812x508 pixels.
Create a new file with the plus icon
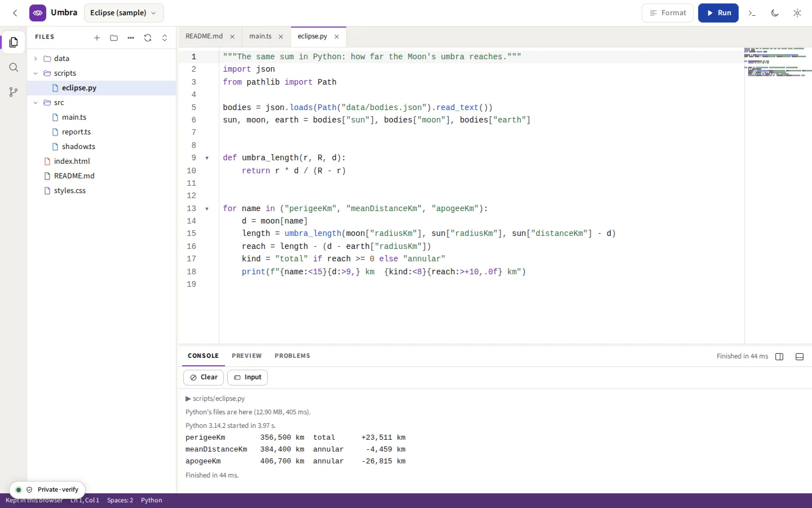(97, 38)
